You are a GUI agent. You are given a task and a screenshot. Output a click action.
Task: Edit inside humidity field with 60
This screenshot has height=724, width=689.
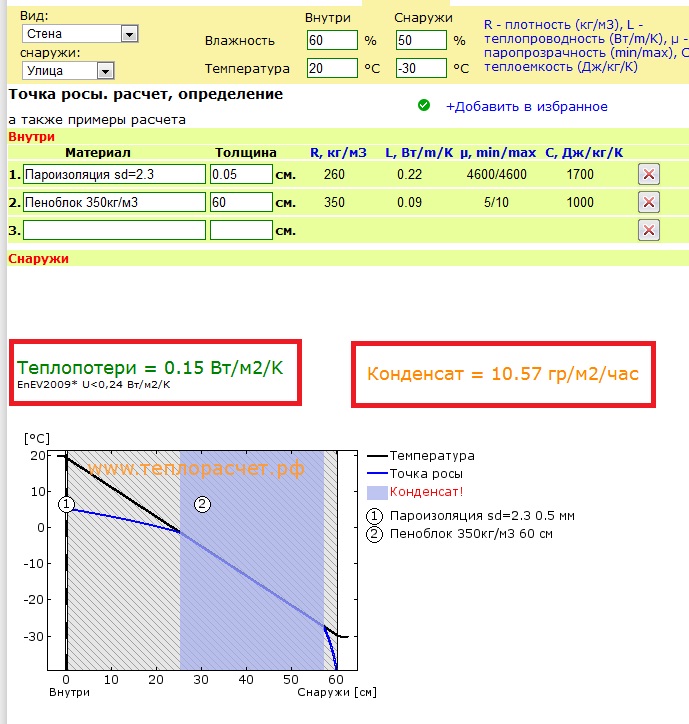pyautogui.click(x=332, y=40)
